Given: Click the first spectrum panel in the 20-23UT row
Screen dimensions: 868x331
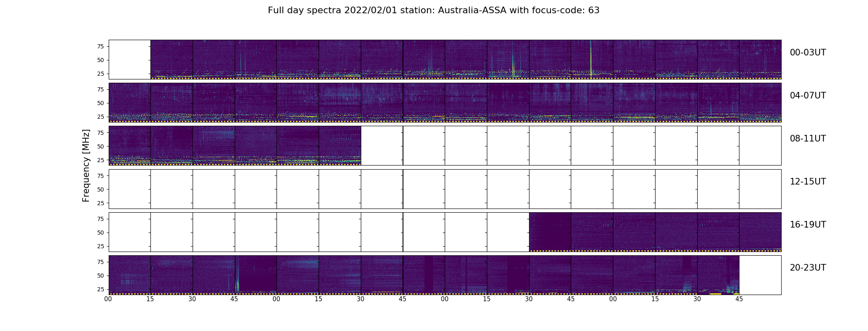Looking at the screenshot, I should (130, 275).
